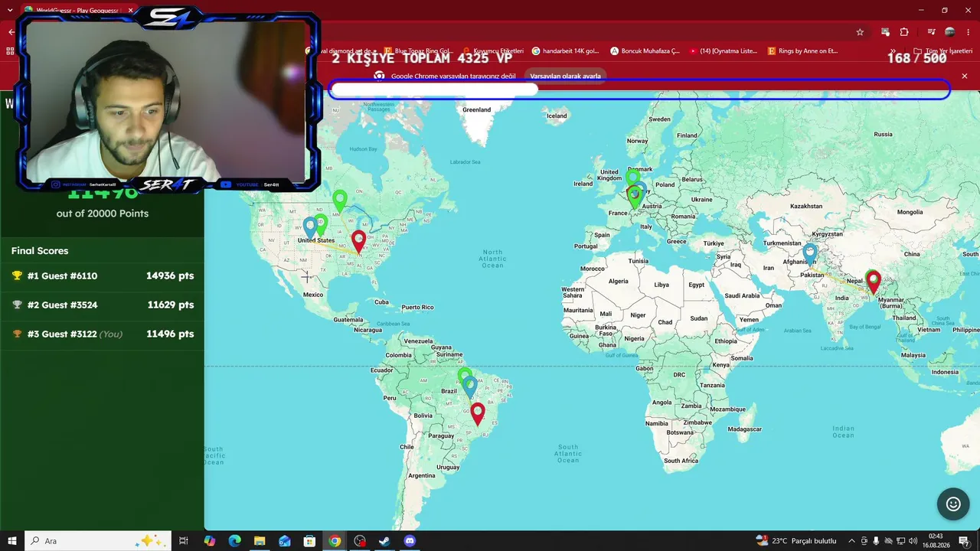Click the '#3 Guest #3122 (You)' score row
Screen dimensions: 980x551
click(103, 334)
